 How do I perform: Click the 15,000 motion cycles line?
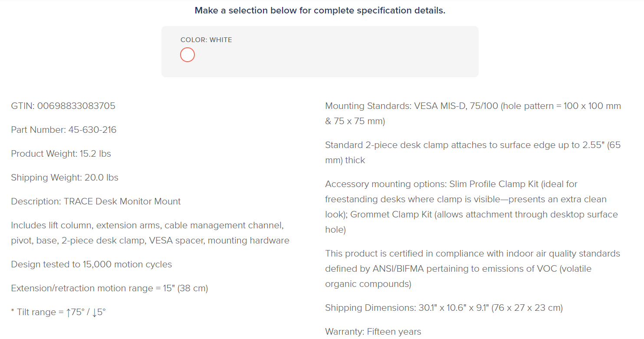click(92, 264)
